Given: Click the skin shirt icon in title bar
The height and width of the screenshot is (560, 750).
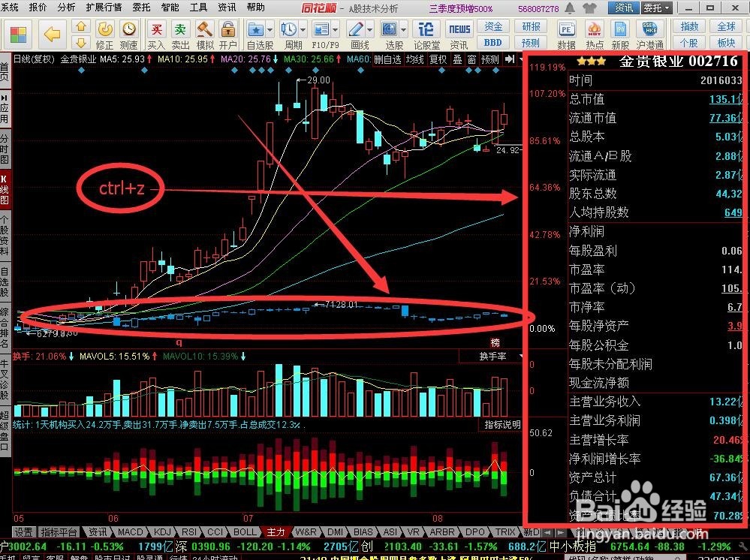Looking at the screenshot, I should point(590,8).
